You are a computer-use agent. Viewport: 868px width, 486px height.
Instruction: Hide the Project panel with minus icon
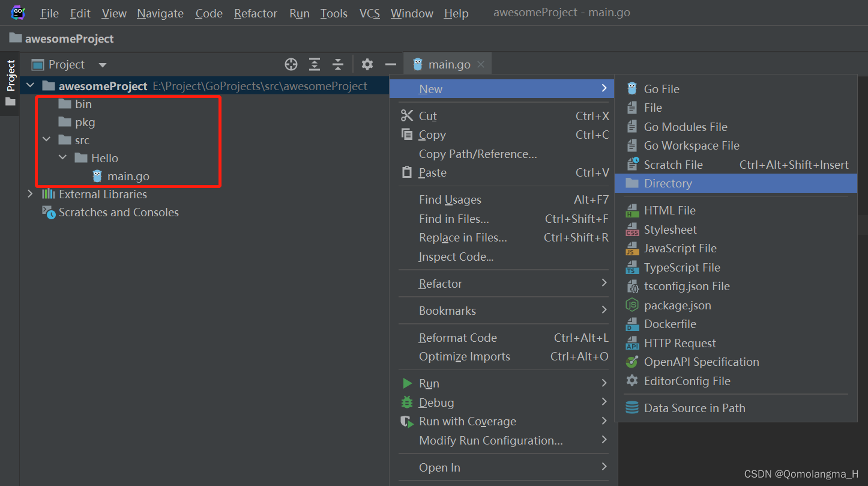pyautogui.click(x=391, y=64)
